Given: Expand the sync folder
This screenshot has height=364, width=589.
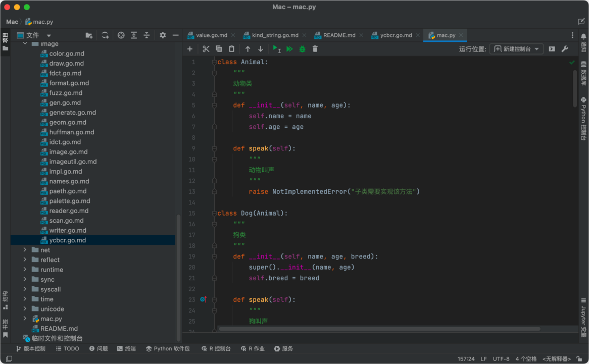Looking at the screenshot, I should point(25,279).
